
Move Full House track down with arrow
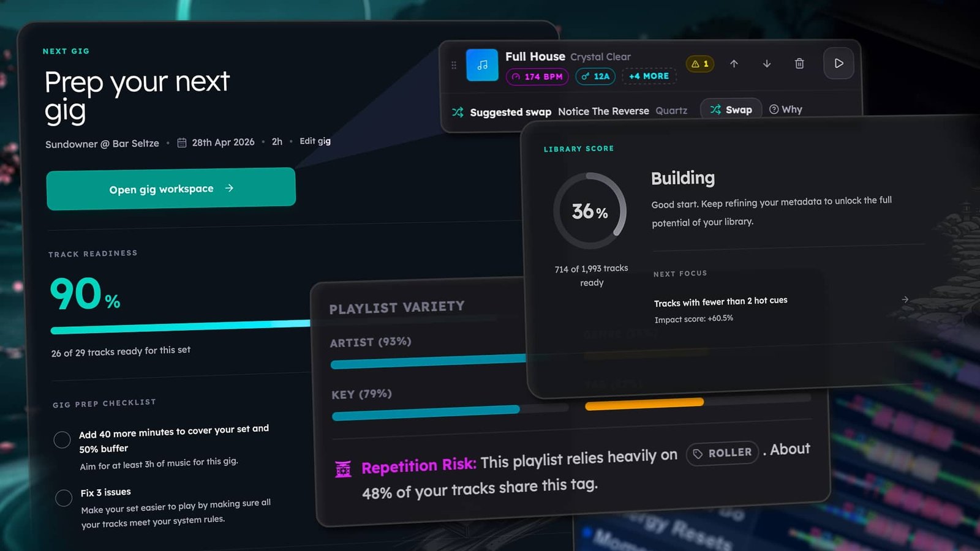pos(766,64)
